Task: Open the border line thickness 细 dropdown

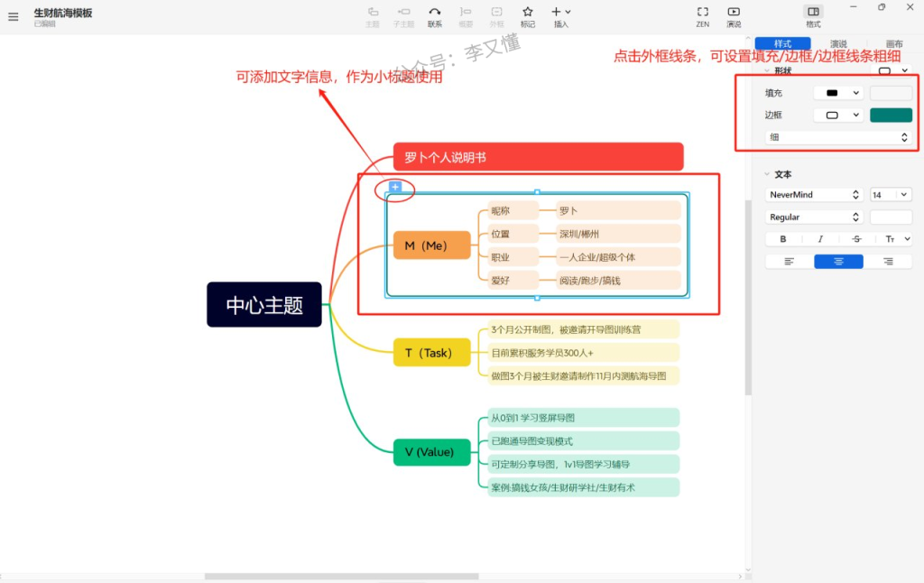Action: (x=838, y=137)
